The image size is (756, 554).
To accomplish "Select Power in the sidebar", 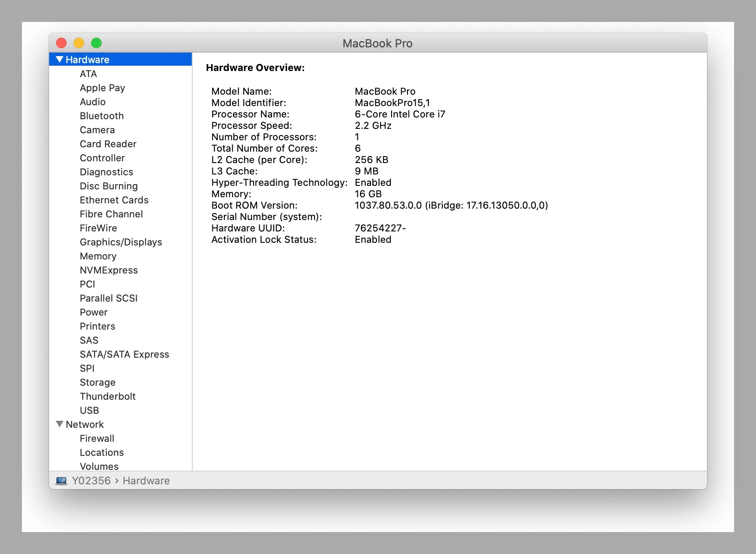I will [x=94, y=312].
